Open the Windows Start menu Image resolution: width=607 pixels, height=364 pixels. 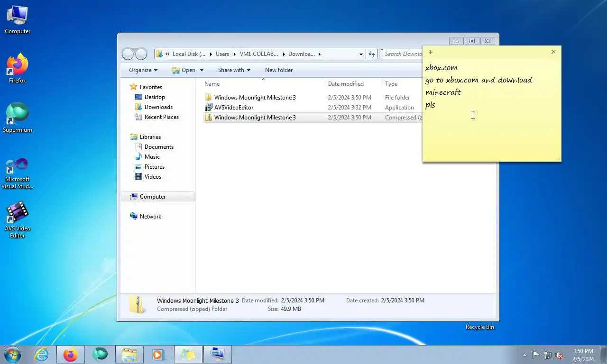(13, 355)
